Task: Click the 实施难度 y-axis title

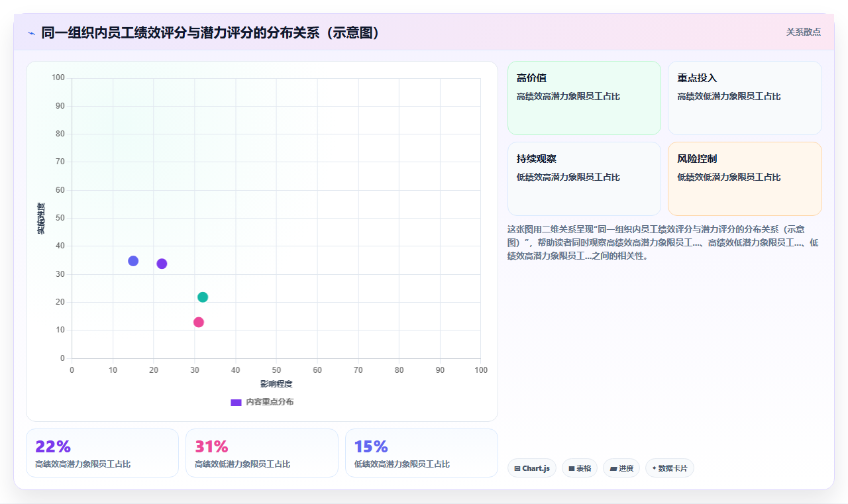Action: 41,219
